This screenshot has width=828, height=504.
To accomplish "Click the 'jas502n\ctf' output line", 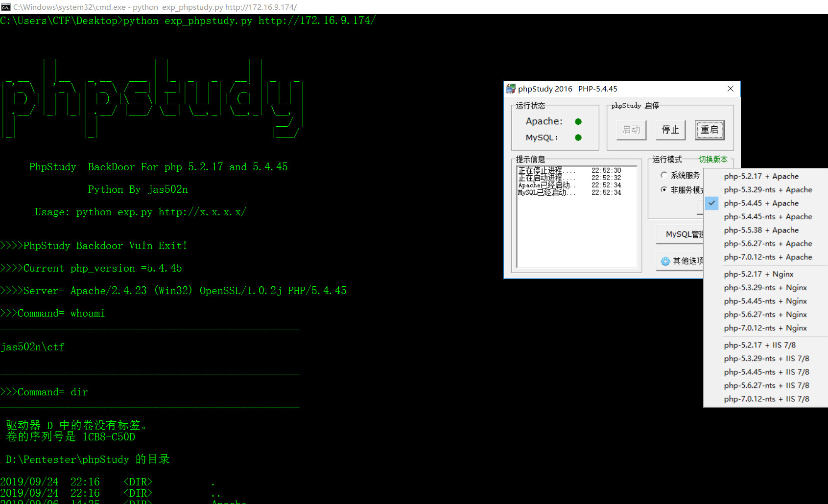I will [x=32, y=347].
